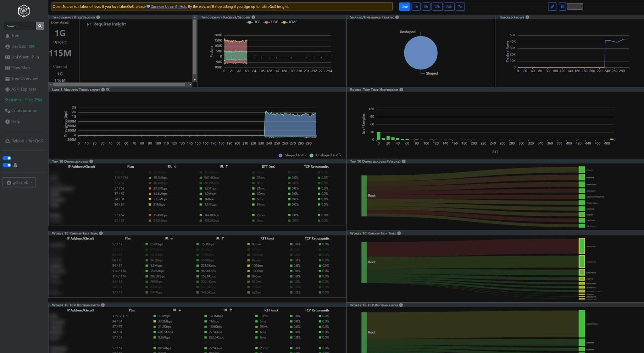This screenshot has width=644, height=353.
Task: Open info for Worst 10 TCP Re-transmits visual panel
Action: (x=401, y=305)
